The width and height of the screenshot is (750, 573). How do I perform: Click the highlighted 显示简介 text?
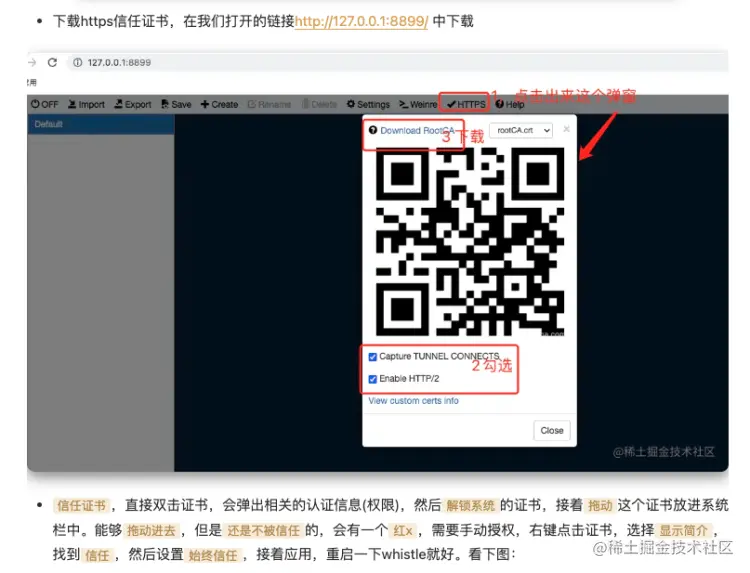[x=684, y=530]
